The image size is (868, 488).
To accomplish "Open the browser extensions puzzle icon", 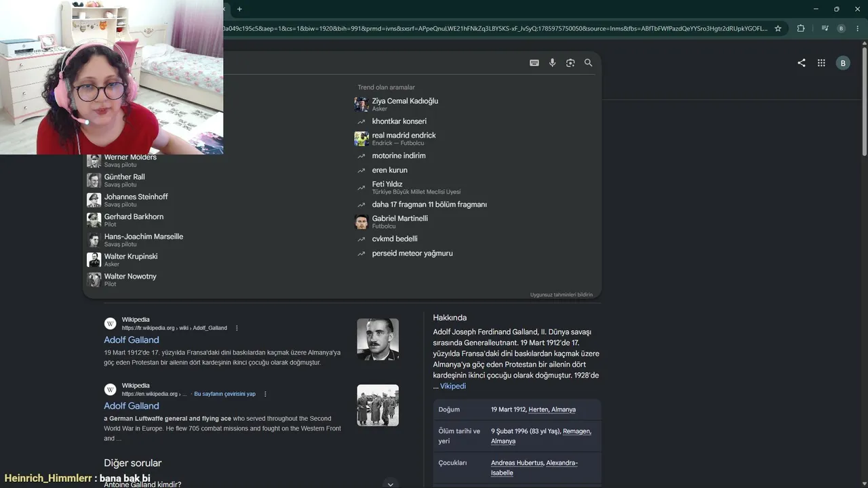I will click(801, 28).
